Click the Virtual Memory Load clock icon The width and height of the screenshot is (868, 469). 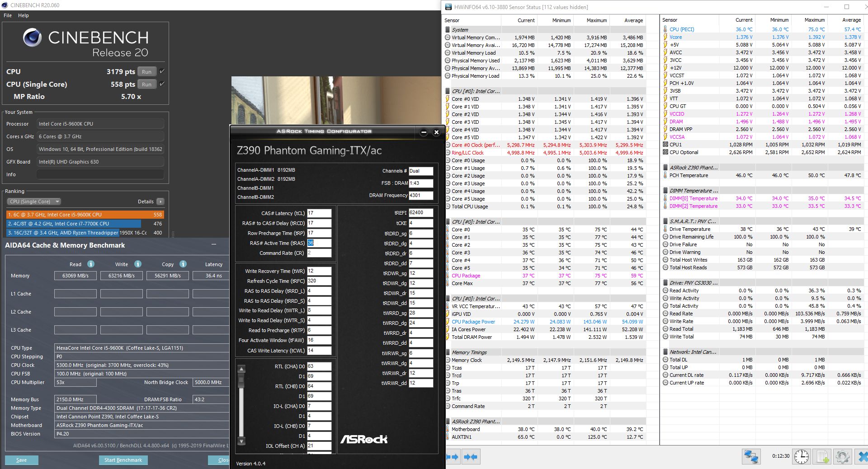448,53
